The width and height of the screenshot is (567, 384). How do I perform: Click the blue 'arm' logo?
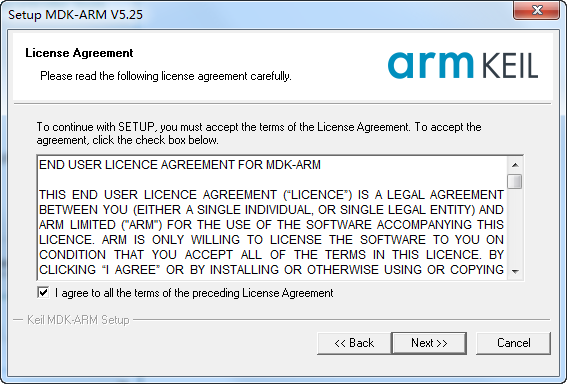tap(431, 65)
